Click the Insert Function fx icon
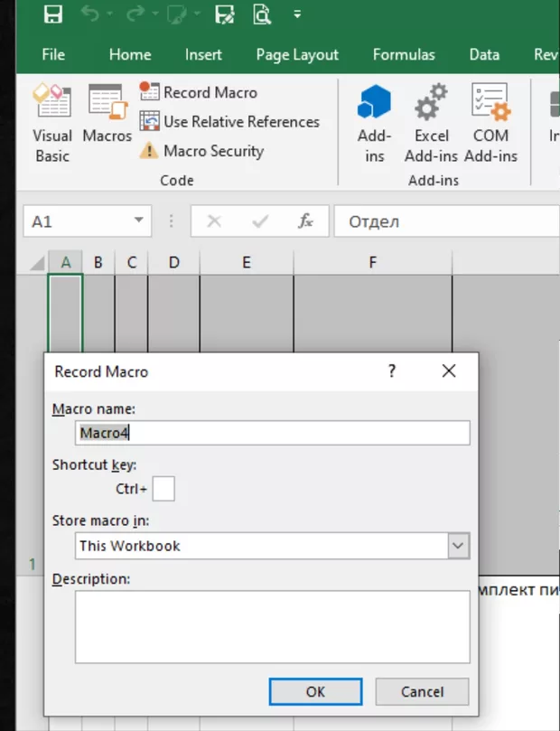This screenshot has height=731, width=560. coord(306,221)
